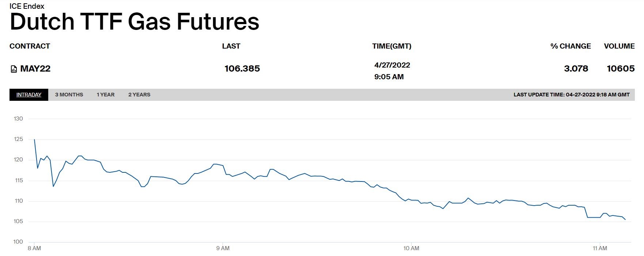Click the volume value 10605
Image resolution: width=644 pixels, height=256 pixels.
click(x=621, y=69)
